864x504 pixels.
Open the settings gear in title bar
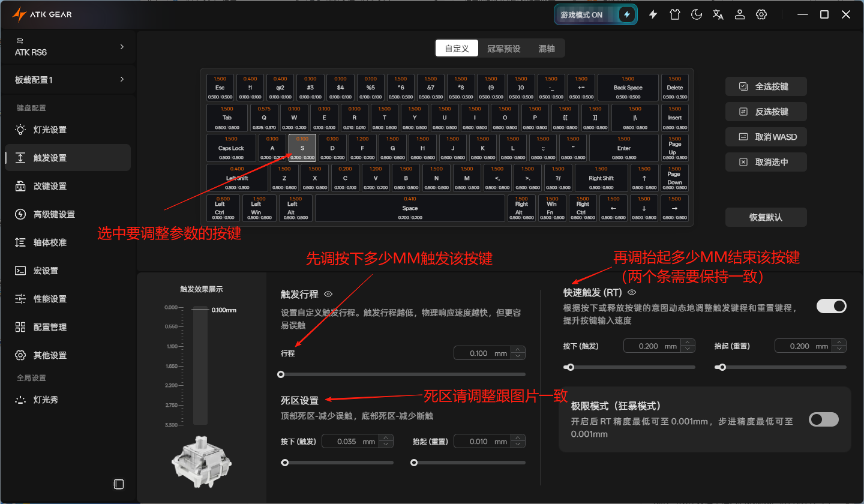(761, 14)
